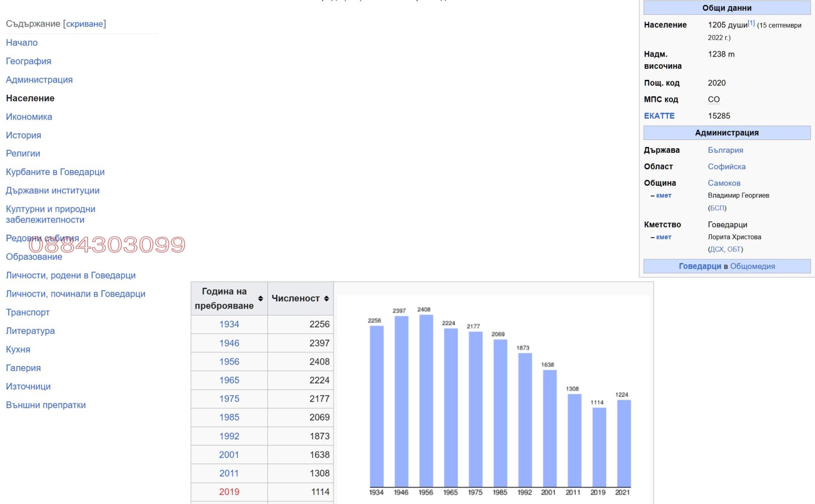815x504 pixels.
Task: Open the Самоков municipality link
Action: coord(724,183)
